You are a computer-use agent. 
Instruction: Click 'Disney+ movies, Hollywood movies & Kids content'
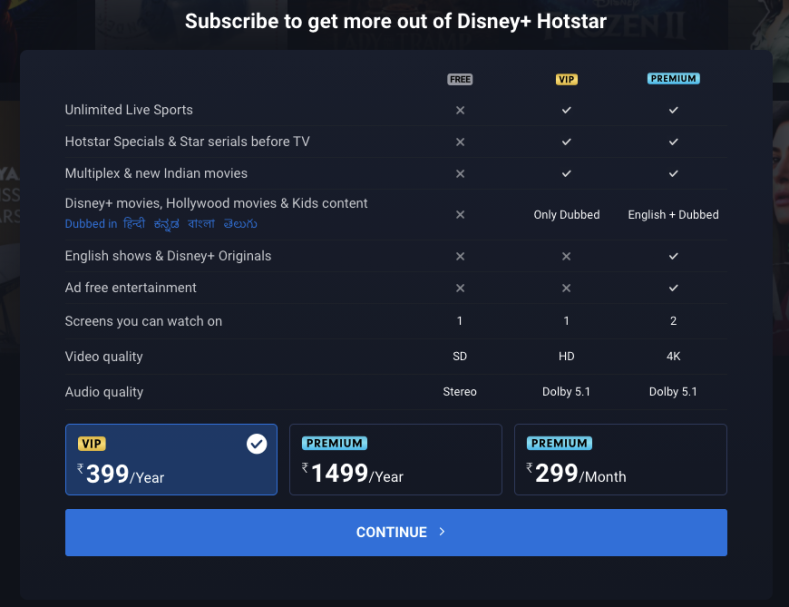(216, 203)
